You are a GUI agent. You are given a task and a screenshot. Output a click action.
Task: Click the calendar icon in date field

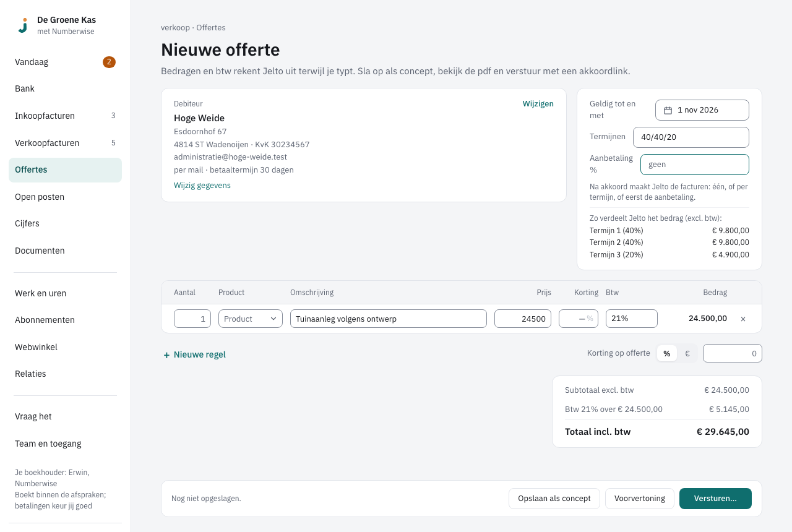click(x=668, y=110)
